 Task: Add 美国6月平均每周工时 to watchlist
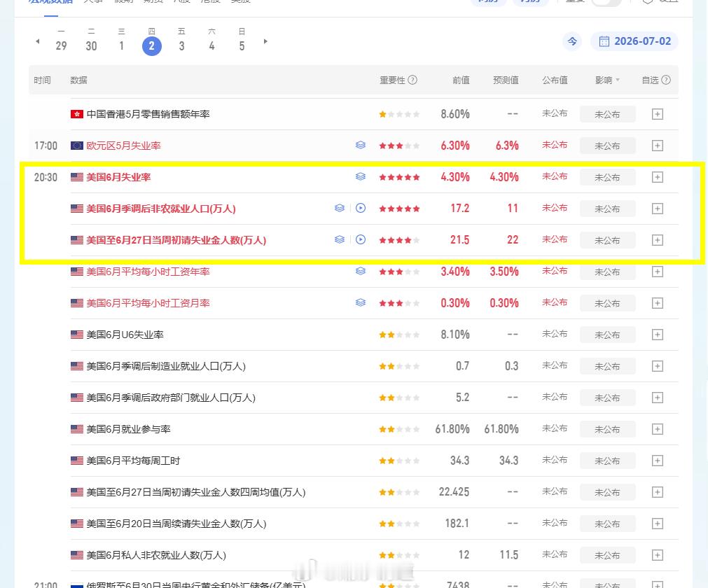[x=658, y=461]
